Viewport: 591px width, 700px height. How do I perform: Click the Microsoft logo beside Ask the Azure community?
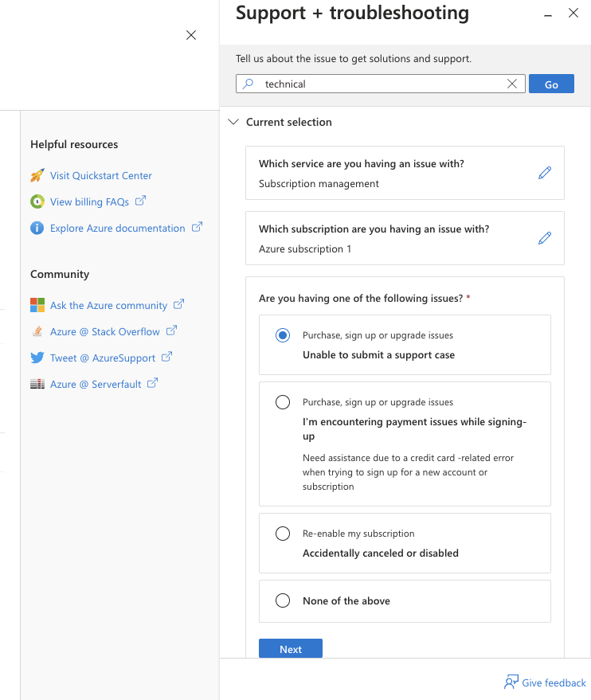(37, 305)
